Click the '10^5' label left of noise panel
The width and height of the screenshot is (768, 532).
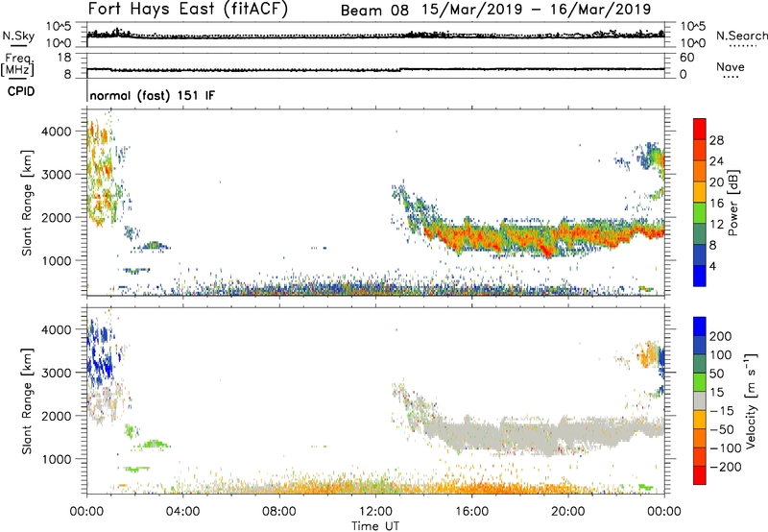[x=59, y=27]
